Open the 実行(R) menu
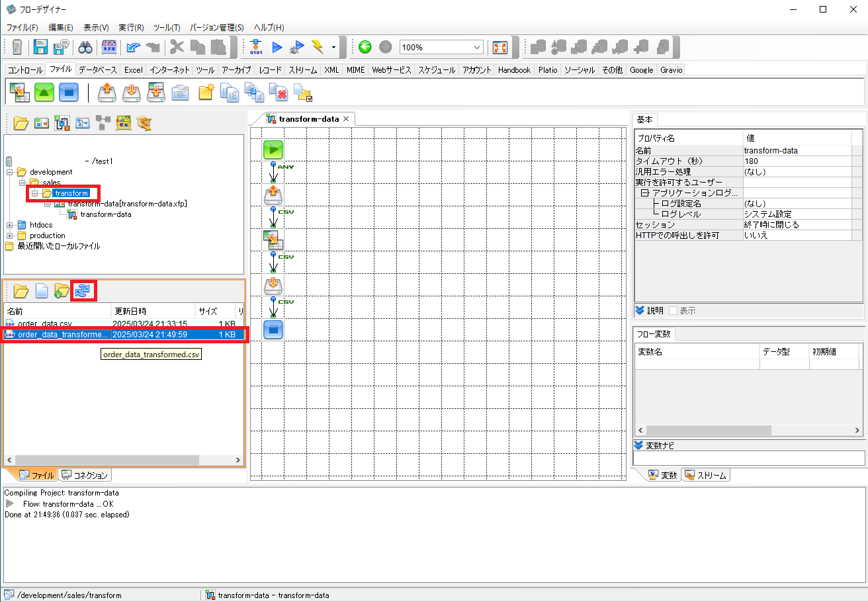Screen dimensions: 868x602 point(131,27)
